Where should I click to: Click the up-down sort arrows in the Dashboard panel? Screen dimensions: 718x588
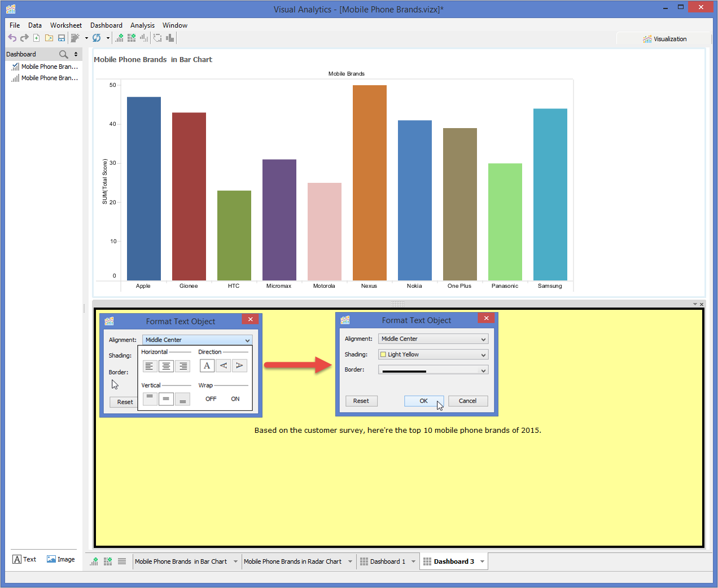pyautogui.click(x=76, y=54)
